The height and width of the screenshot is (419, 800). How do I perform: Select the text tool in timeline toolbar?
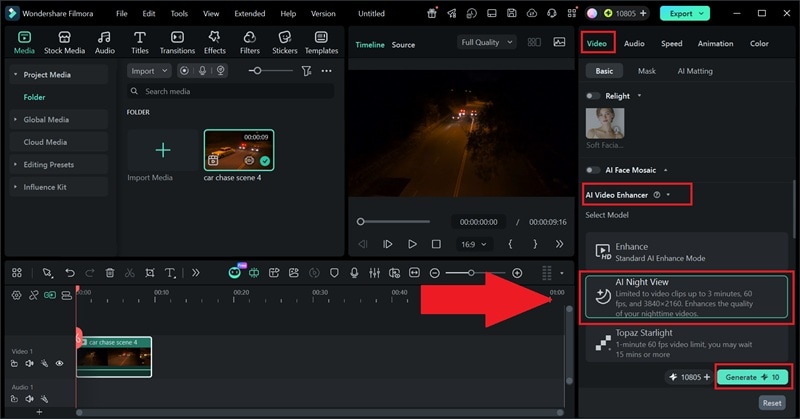pyautogui.click(x=170, y=273)
